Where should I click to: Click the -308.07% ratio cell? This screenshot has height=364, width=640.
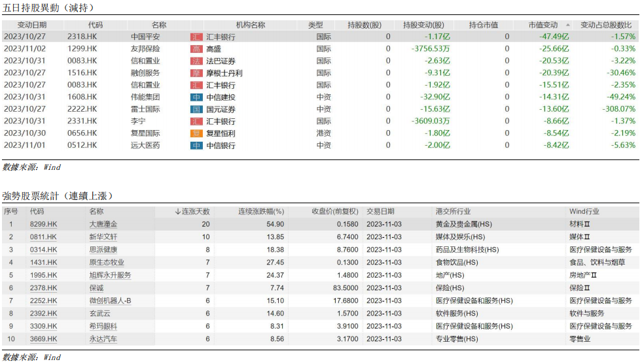click(x=619, y=109)
